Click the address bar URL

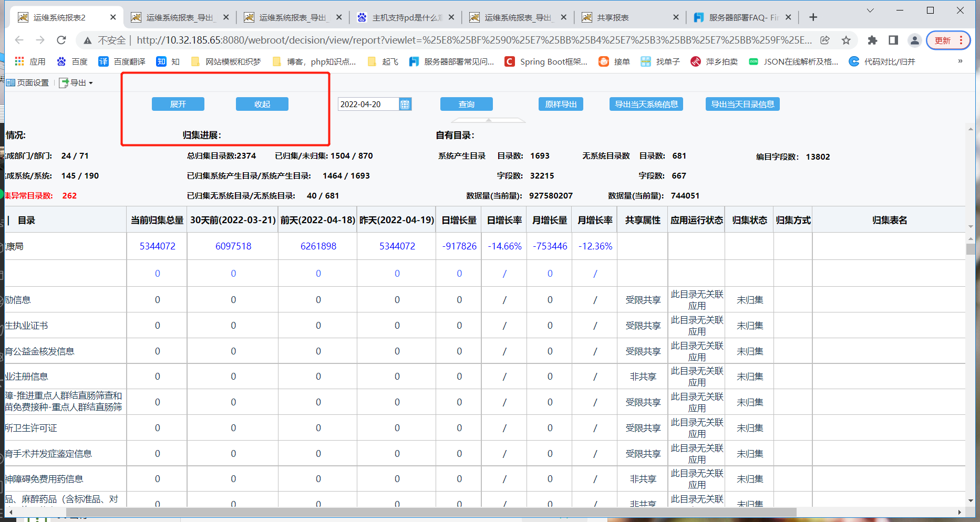[x=474, y=40]
